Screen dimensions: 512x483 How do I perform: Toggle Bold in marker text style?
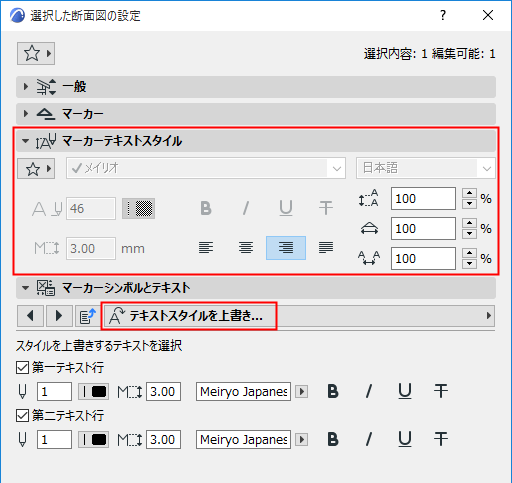tap(206, 209)
